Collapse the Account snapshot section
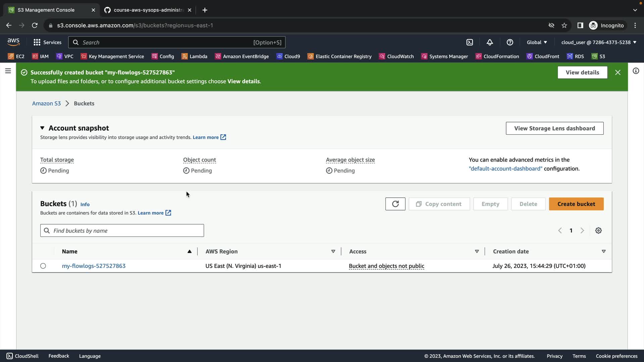This screenshot has width=644, height=362. (42, 128)
